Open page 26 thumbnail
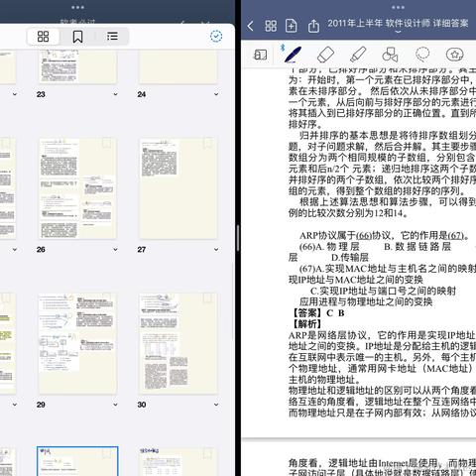Viewport: 476px width, 476px height. 77,188
